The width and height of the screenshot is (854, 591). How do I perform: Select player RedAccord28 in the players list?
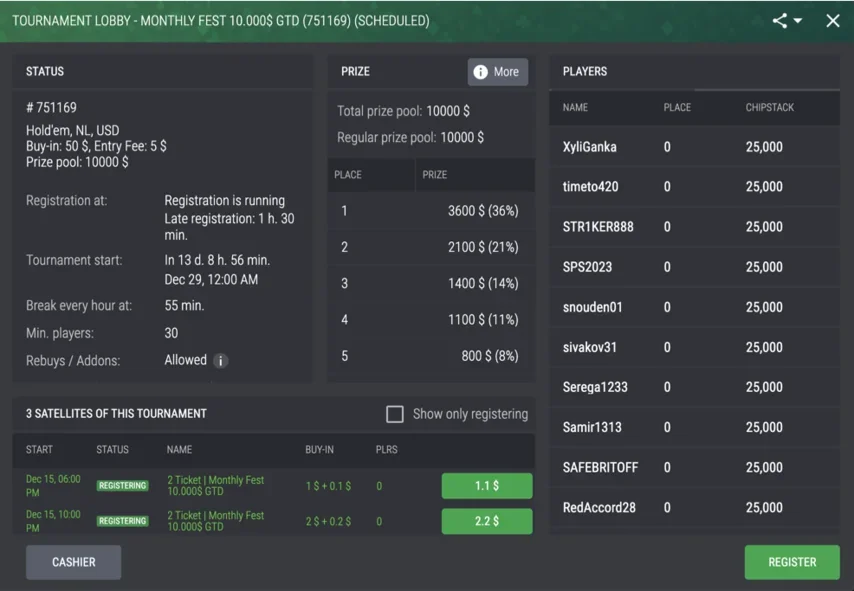[599, 507]
